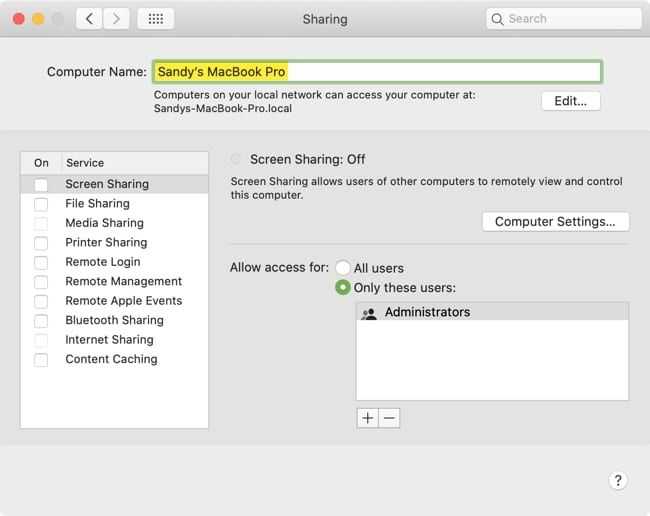650x516 pixels.
Task: Select the File Sharing service row
Action: point(114,203)
